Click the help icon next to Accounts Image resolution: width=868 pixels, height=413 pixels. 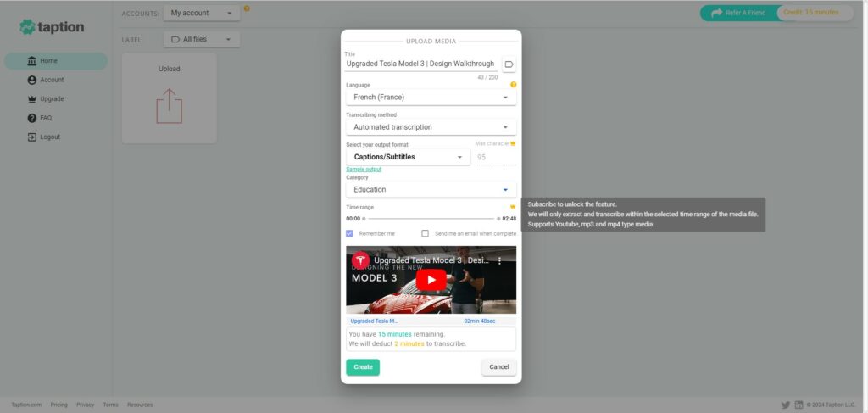pyautogui.click(x=247, y=8)
